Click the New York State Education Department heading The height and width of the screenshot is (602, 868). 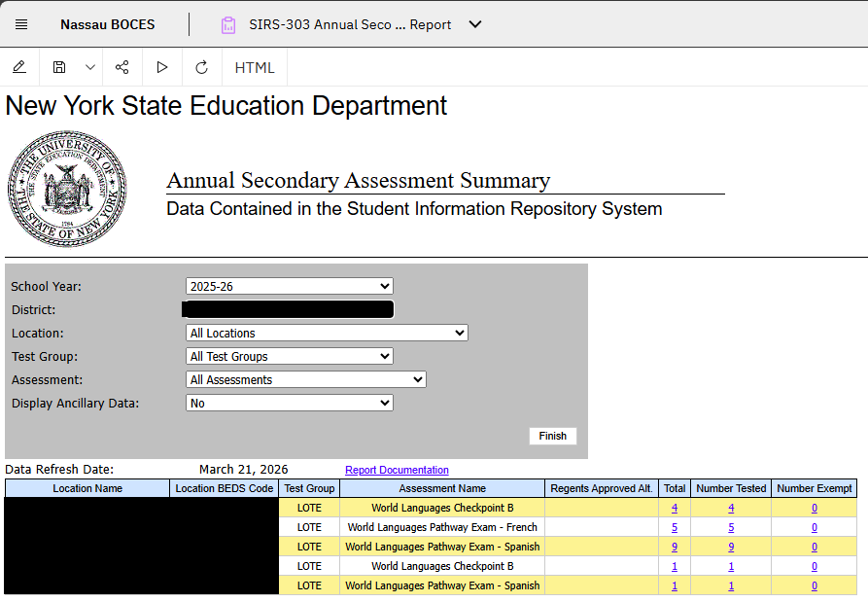(226, 106)
